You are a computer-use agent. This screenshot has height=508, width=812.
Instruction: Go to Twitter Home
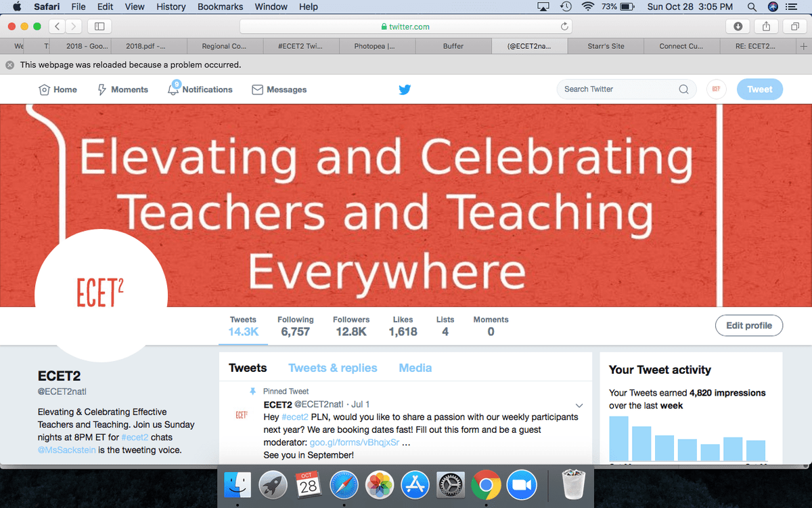click(x=58, y=89)
